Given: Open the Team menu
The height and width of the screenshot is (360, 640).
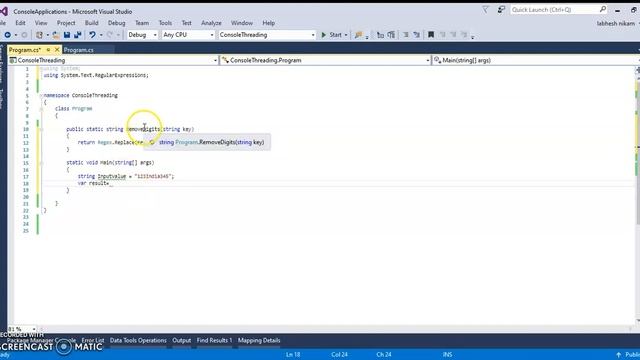Looking at the screenshot, I should [142, 23].
